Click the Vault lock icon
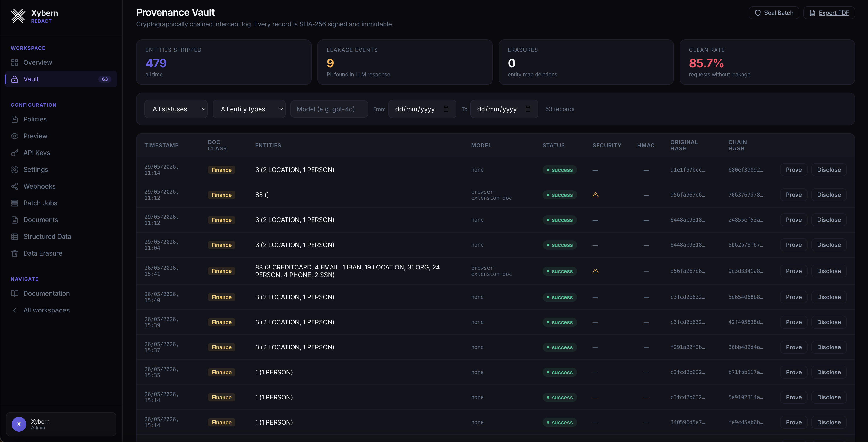This screenshot has width=868, height=442. click(15, 79)
